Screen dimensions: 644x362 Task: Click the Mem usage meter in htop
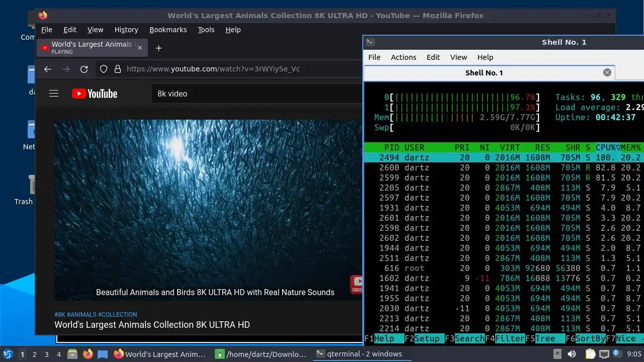point(457,117)
